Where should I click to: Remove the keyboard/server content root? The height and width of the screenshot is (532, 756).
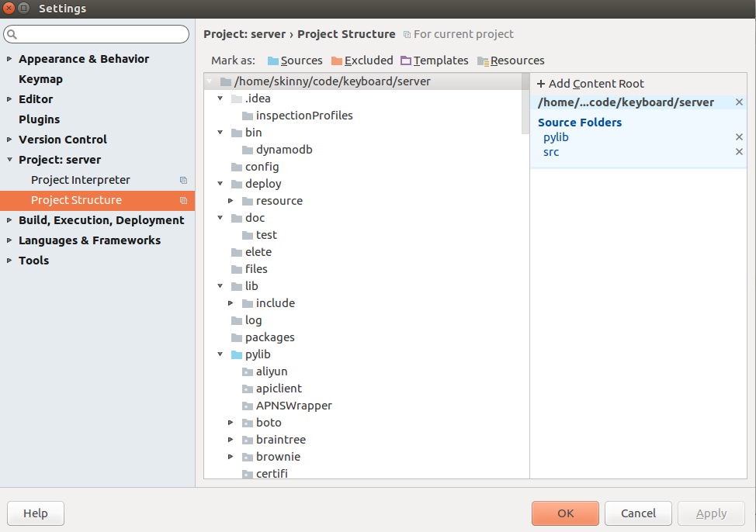pyautogui.click(x=739, y=102)
